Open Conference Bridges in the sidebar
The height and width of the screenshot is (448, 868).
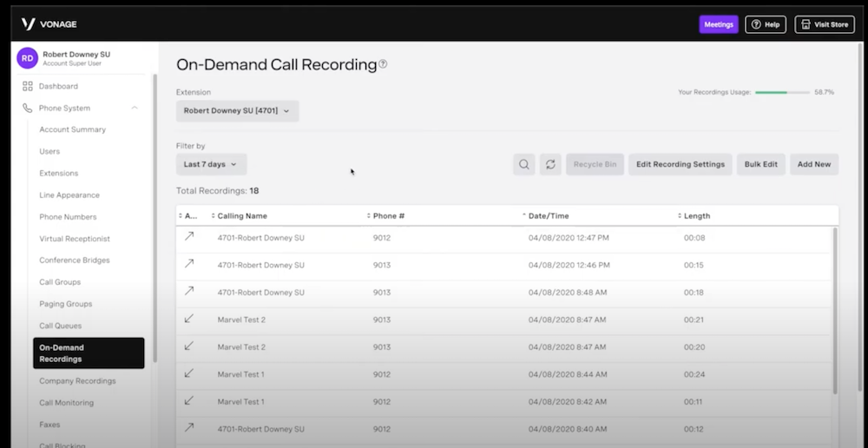pyautogui.click(x=74, y=260)
